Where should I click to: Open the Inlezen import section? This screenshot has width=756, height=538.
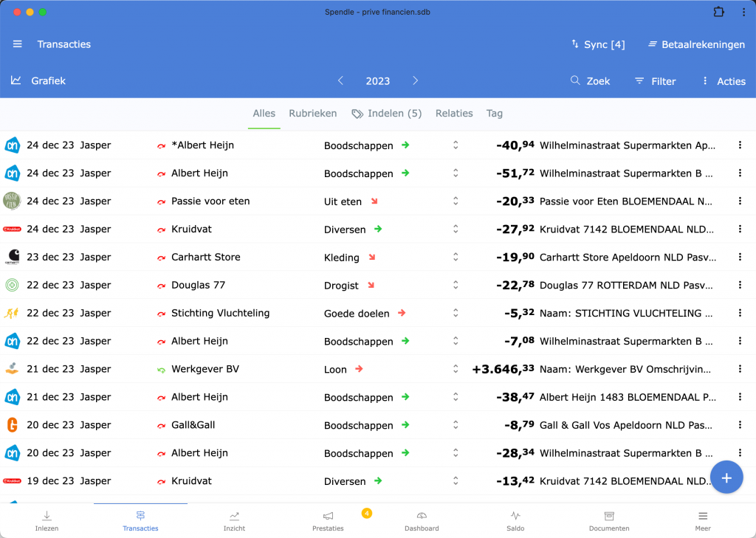47,520
